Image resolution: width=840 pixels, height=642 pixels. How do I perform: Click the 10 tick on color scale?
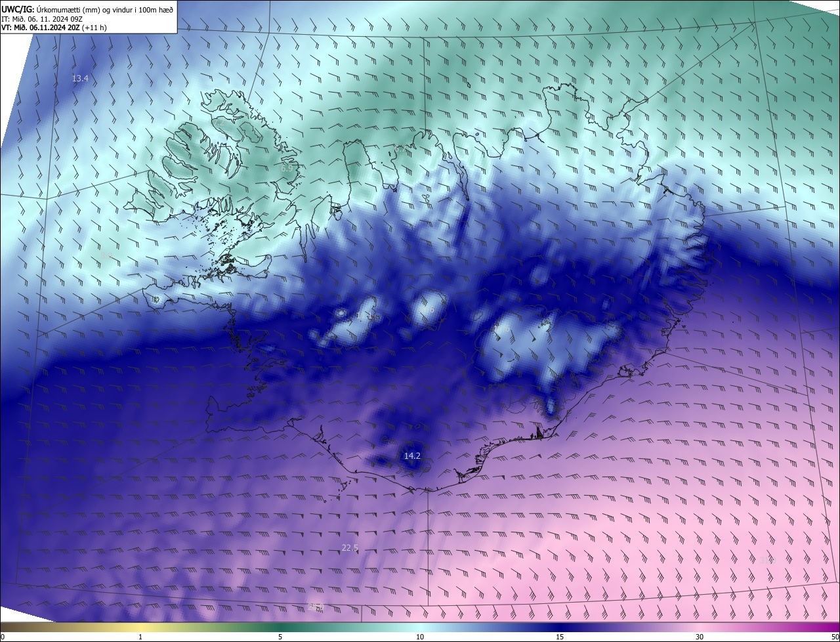(x=420, y=637)
